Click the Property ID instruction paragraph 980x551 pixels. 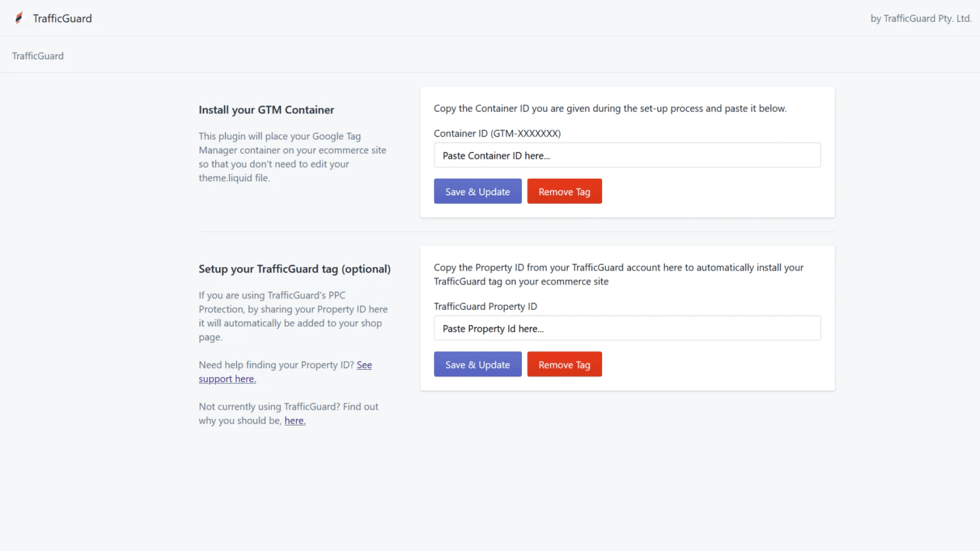click(x=618, y=274)
